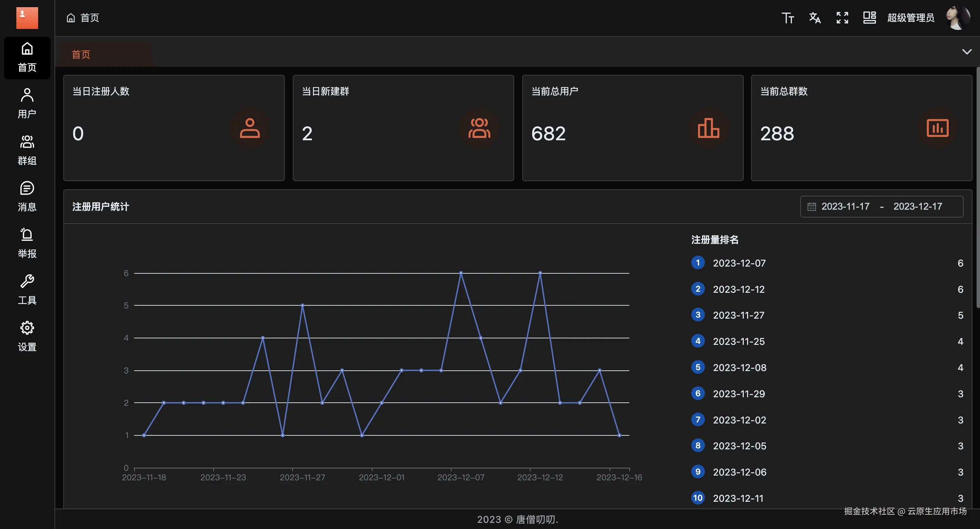Open the 用户 sidebar section
The image size is (980, 529).
27,103
